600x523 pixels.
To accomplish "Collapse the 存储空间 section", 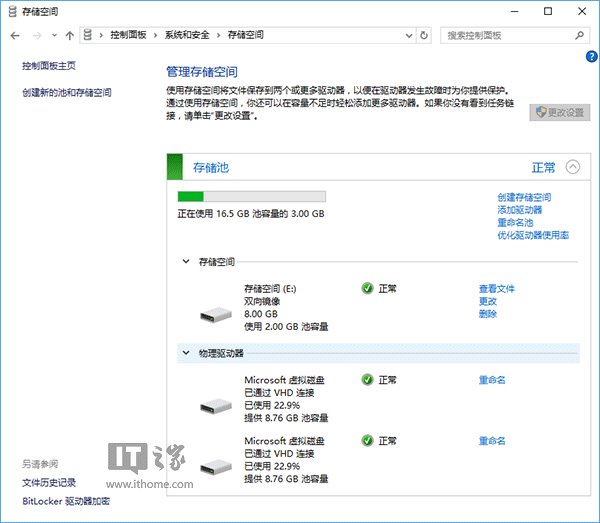I will click(185, 262).
